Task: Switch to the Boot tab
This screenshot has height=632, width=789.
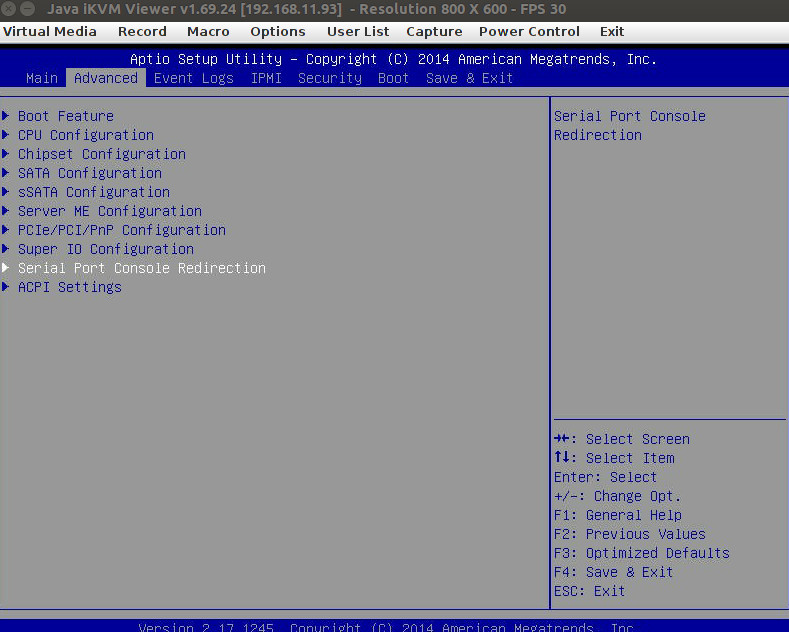Action: click(393, 78)
